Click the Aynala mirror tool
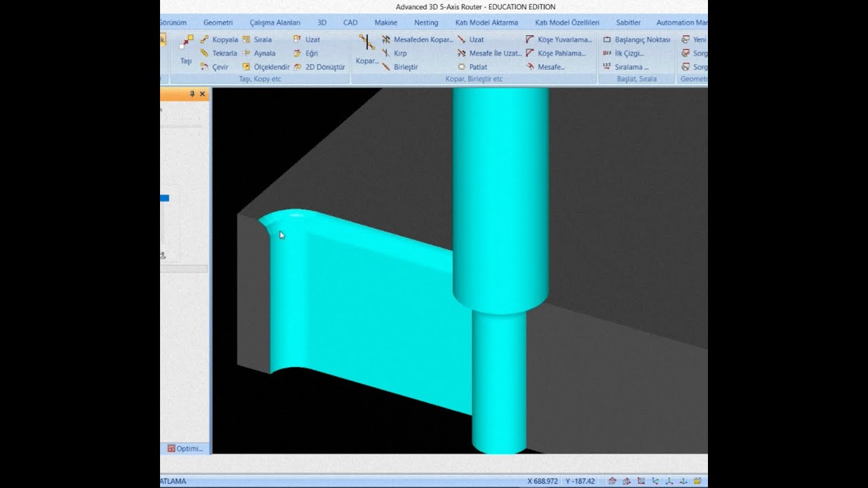 [x=258, y=53]
